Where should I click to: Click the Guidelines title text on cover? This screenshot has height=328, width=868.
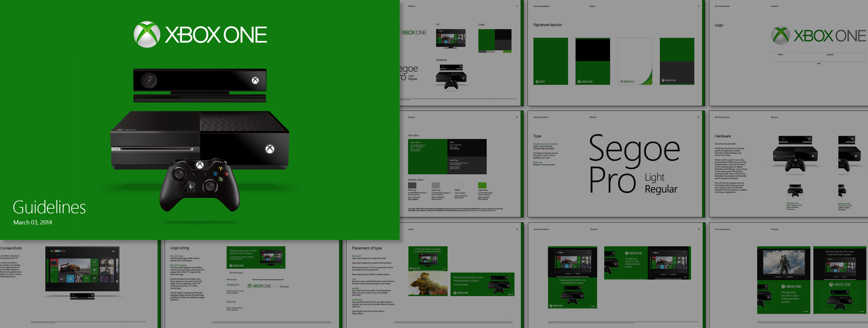pyautogui.click(x=49, y=207)
